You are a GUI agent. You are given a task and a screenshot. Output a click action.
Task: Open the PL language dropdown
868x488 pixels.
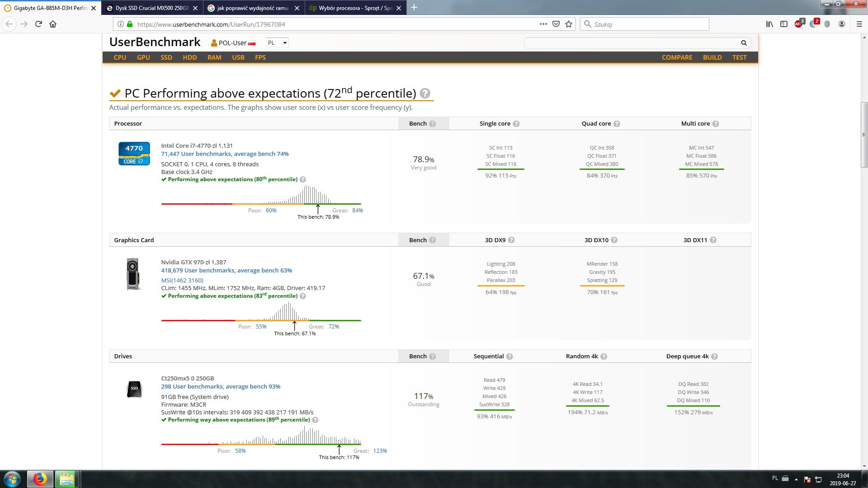tap(277, 43)
